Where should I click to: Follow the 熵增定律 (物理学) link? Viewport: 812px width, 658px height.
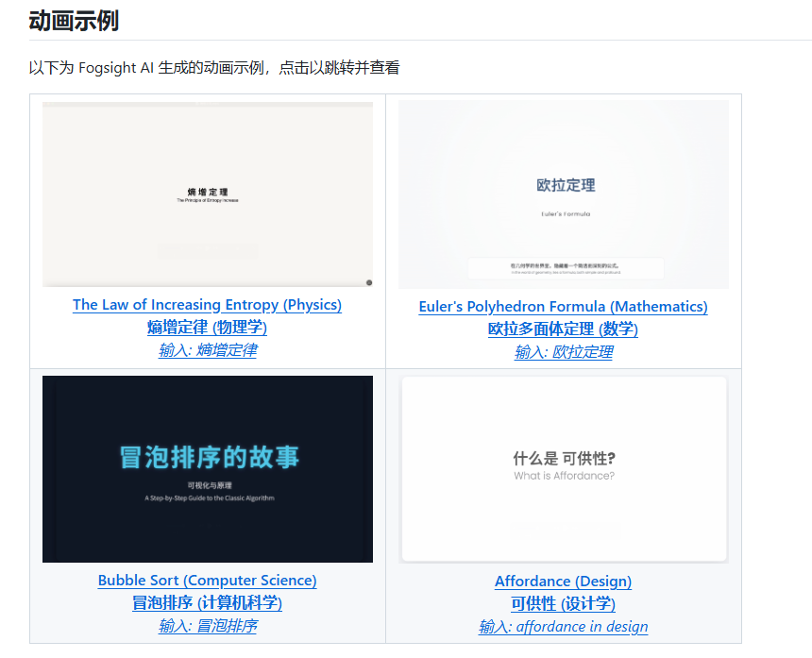coord(207,328)
